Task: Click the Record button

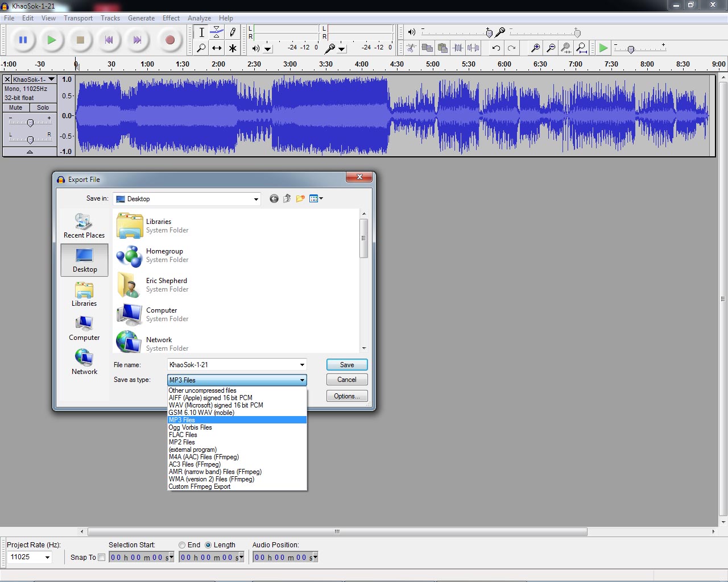Action: (x=169, y=40)
